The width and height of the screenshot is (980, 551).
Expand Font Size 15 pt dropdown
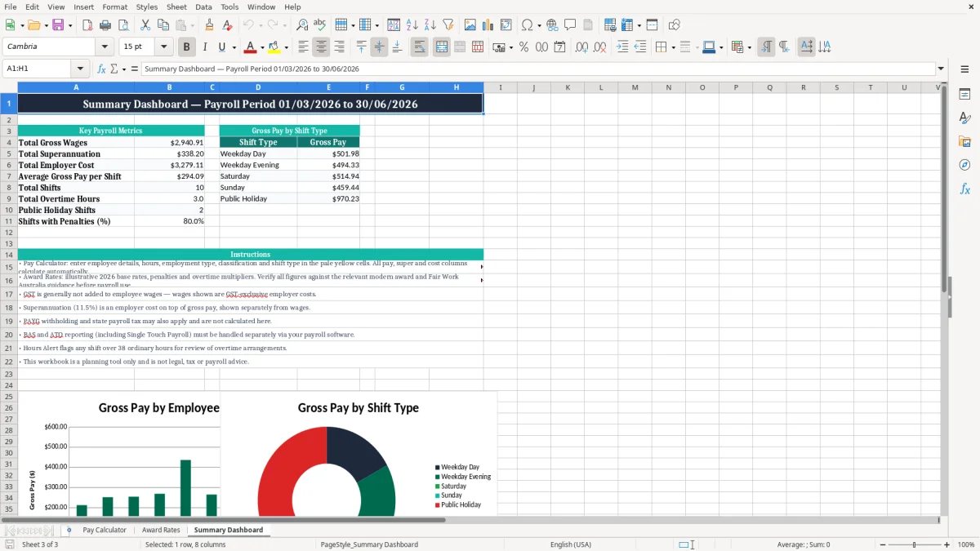click(x=164, y=47)
